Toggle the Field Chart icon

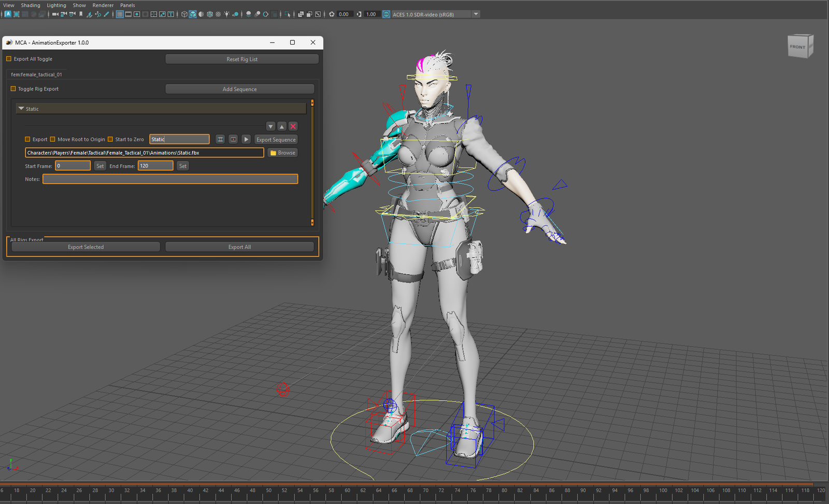click(x=154, y=14)
